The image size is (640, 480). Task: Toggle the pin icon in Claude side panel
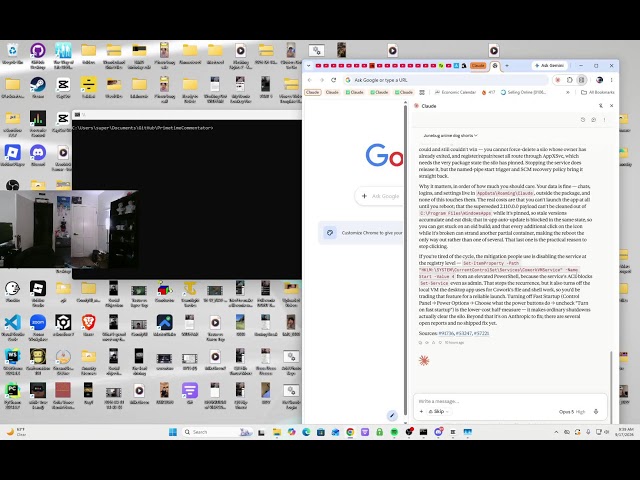click(x=601, y=106)
